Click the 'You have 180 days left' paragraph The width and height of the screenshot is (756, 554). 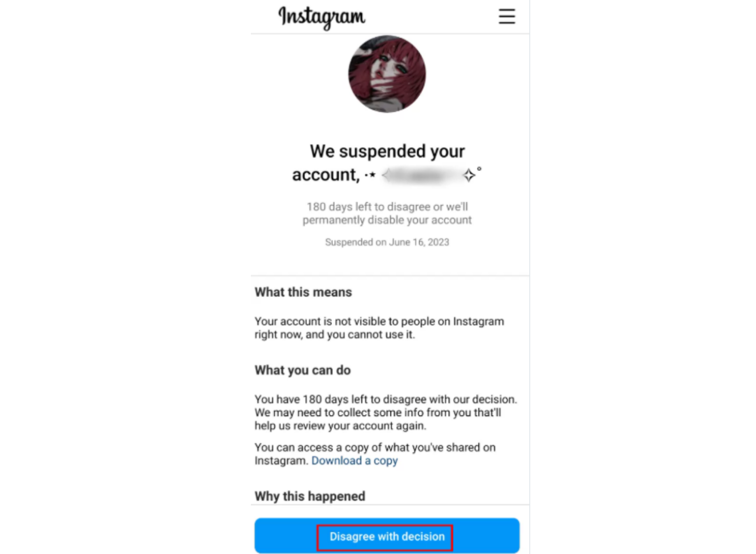coord(386,412)
